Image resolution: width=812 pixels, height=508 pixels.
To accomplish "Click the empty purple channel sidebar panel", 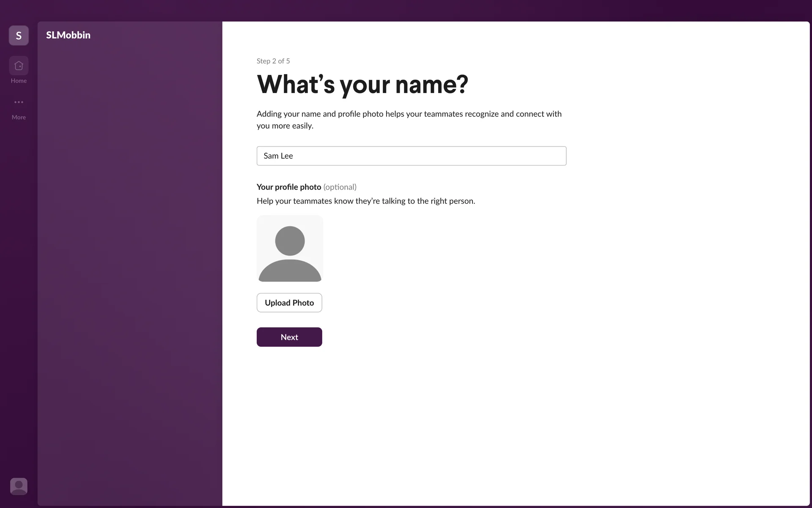I will pos(129,271).
